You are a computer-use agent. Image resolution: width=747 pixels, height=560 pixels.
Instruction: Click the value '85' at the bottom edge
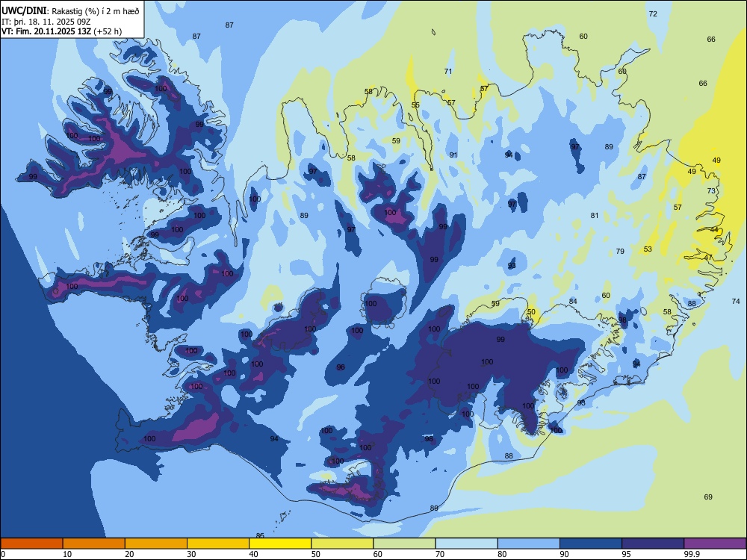pos(260,535)
